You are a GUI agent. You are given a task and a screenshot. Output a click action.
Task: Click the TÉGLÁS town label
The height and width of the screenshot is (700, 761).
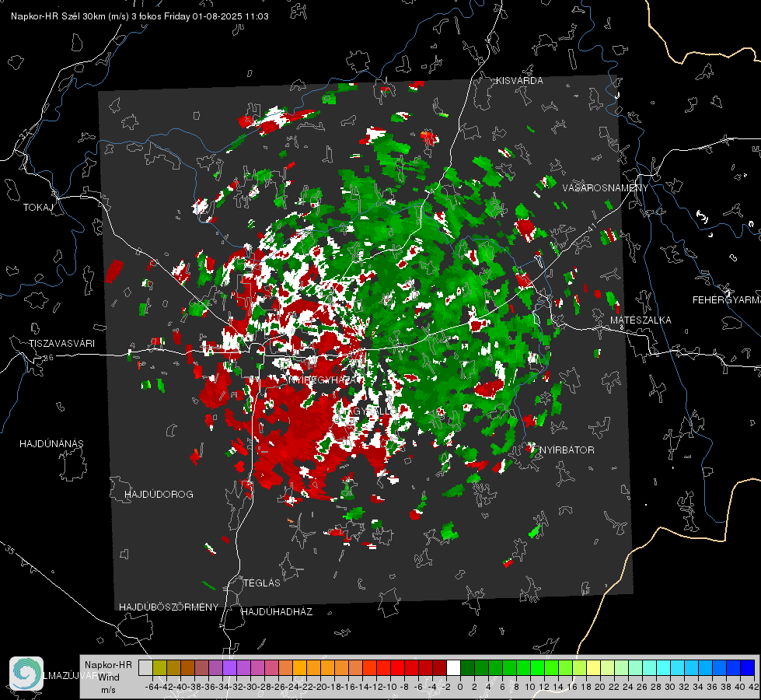tap(262, 583)
